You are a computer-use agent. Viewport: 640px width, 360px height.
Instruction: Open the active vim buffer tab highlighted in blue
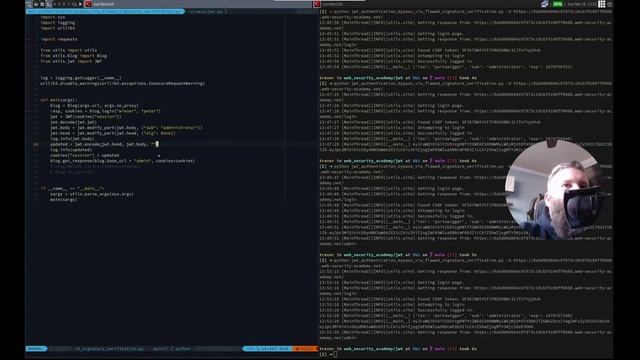click(105, 11)
